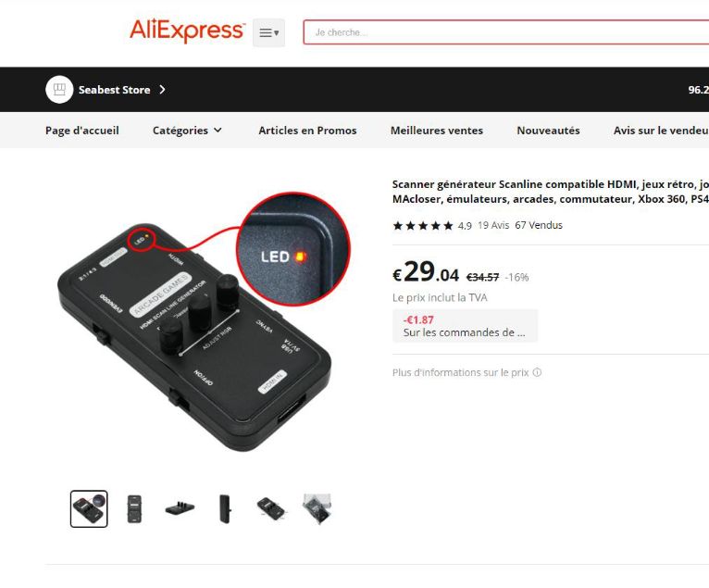
Task: Open Articles en Promos tab
Action: click(307, 131)
